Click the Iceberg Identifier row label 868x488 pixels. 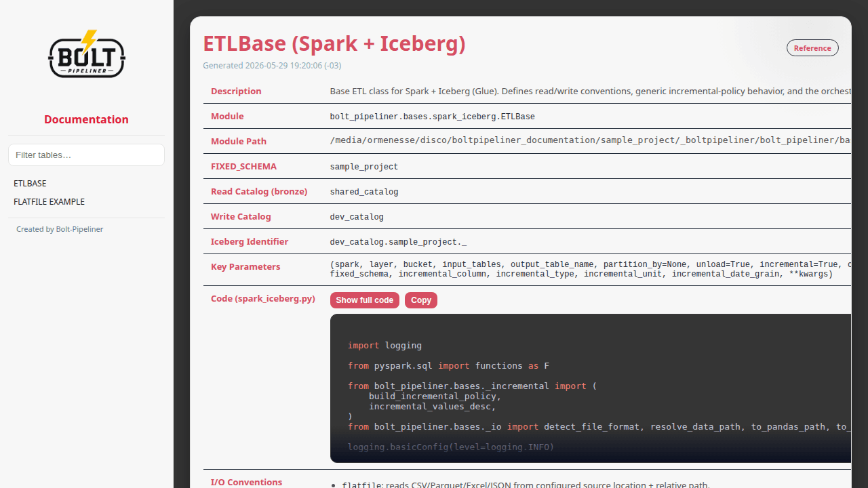tap(250, 242)
